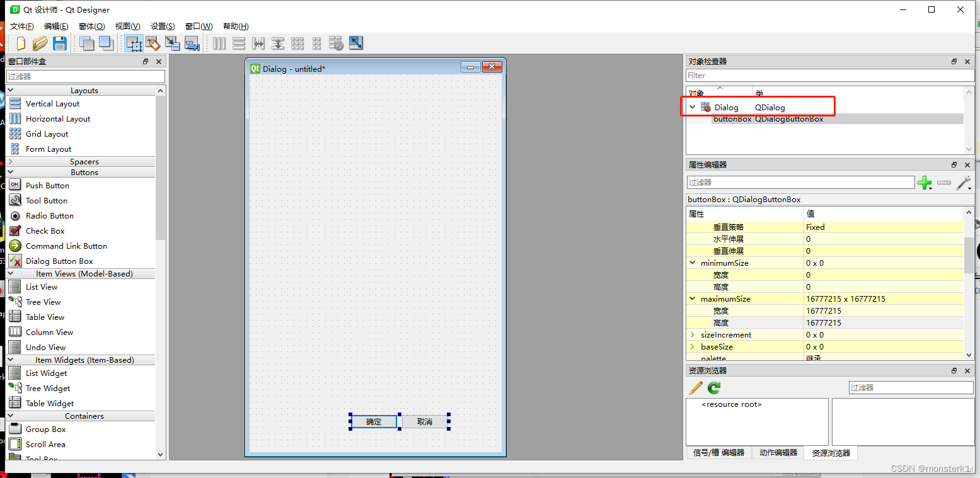Click the 取消 button on the dialog
Screen dimensions: 980x478
(425, 421)
